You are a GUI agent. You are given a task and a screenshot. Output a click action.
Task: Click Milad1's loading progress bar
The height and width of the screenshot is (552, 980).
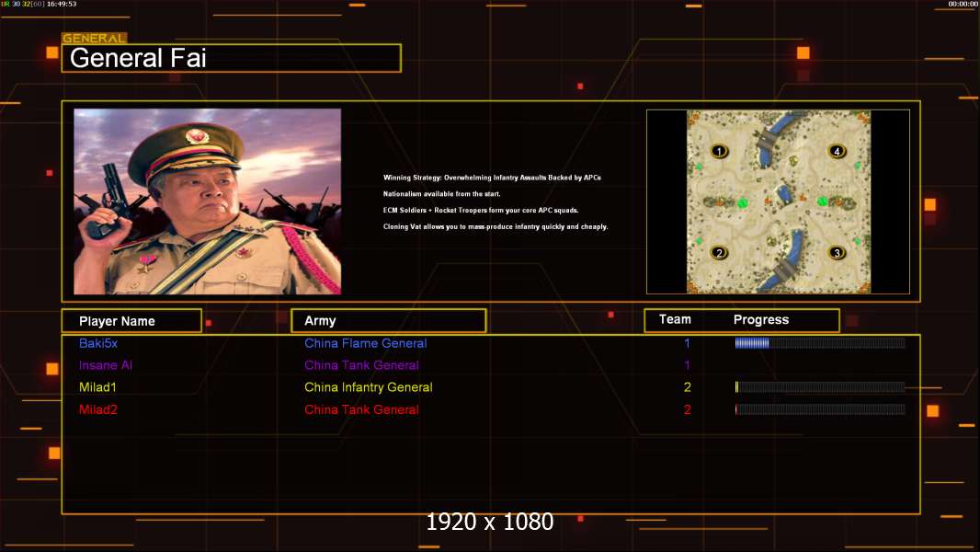[820, 387]
